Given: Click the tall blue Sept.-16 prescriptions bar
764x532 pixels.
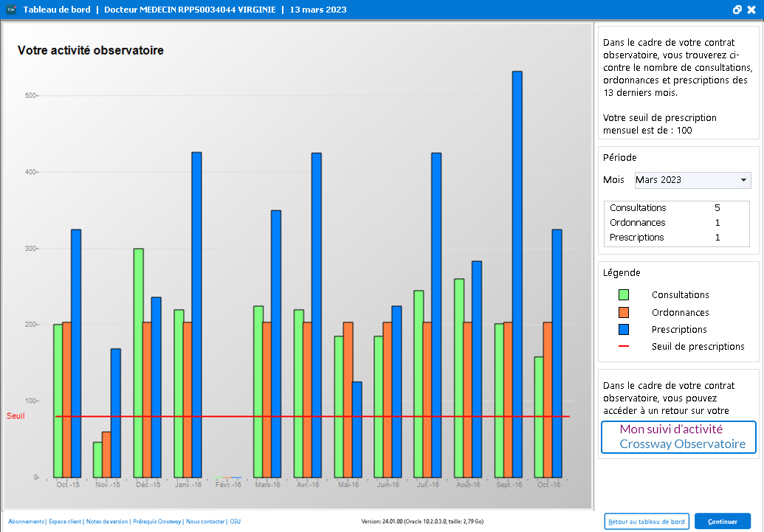Looking at the screenshot, I should point(517,273).
